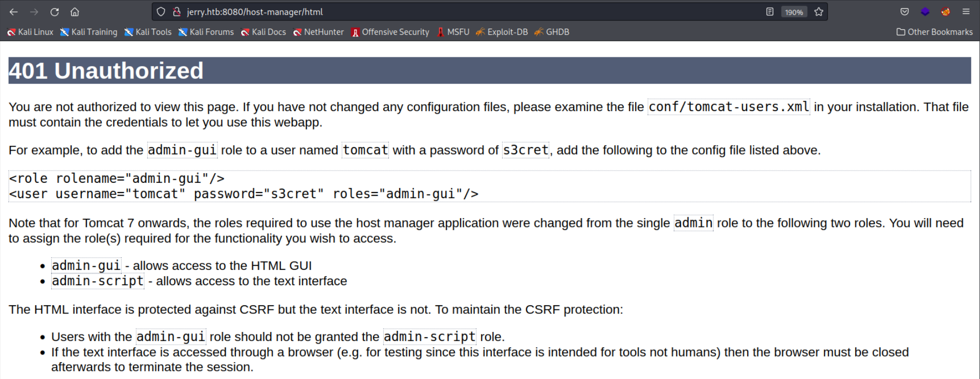
Task: Open the browser home page
Action: pyautogui.click(x=75, y=12)
